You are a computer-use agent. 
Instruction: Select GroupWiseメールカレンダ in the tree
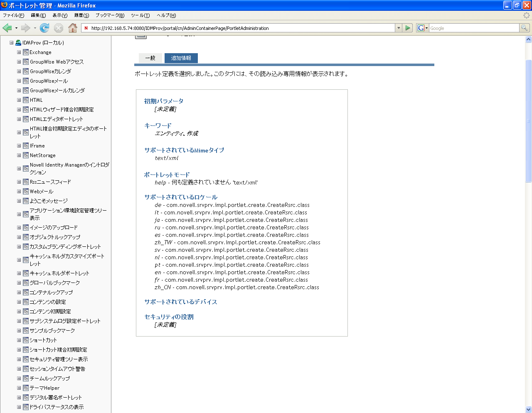(x=57, y=91)
